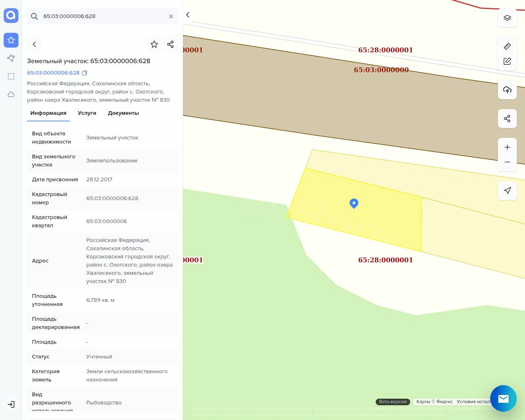Screen dimensions: 525x420
Task: Open the area selection tool in sidebar
Action: pyautogui.click(x=11, y=76)
